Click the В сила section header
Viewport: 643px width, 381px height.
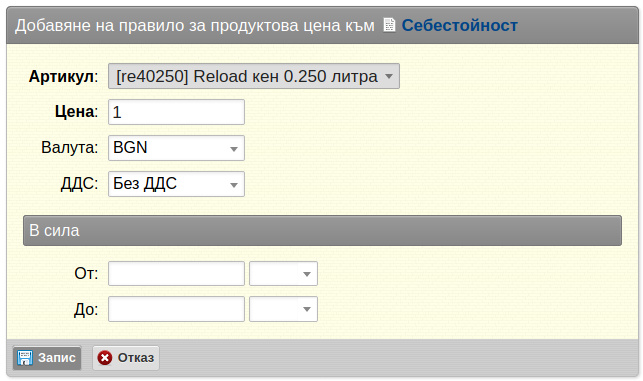(x=322, y=230)
